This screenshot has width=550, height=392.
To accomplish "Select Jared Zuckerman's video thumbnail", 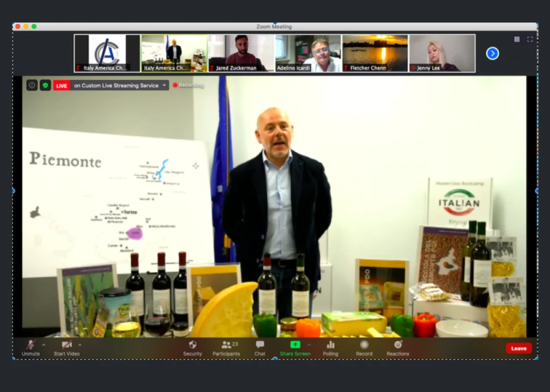I will pyautogui.click(x=241, y=53).
